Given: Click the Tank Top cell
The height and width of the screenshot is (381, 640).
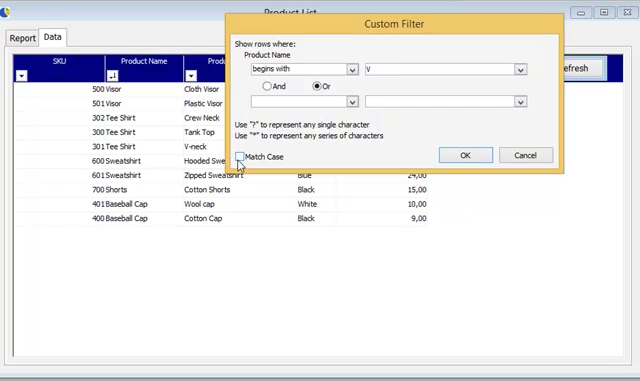Looking at the screenshot, I should pos(199,132).
